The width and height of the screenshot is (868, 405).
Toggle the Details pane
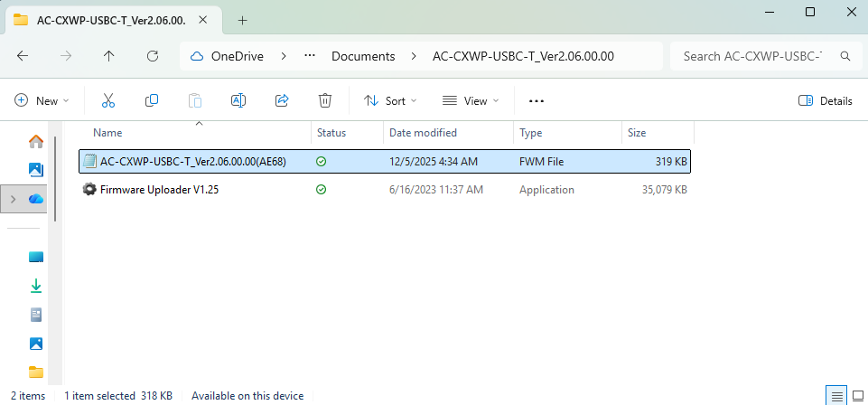pos(826,100)
